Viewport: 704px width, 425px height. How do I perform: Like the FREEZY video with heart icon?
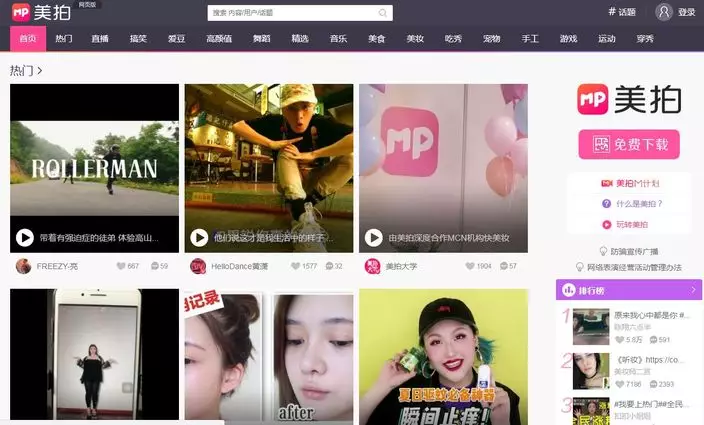121,266
